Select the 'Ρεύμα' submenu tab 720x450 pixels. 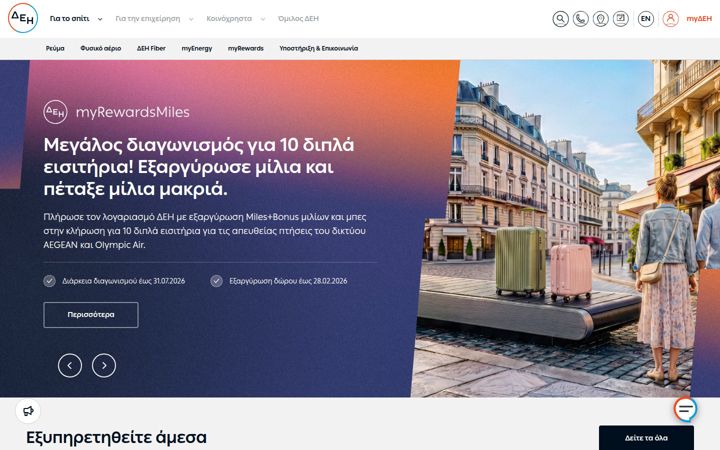point(55,48)
